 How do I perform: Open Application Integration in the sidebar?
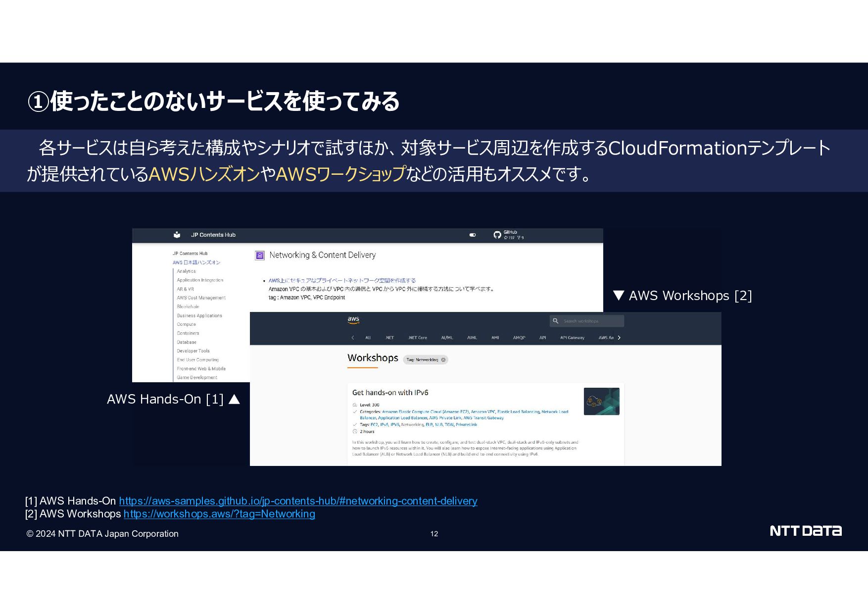pos(200,280)
